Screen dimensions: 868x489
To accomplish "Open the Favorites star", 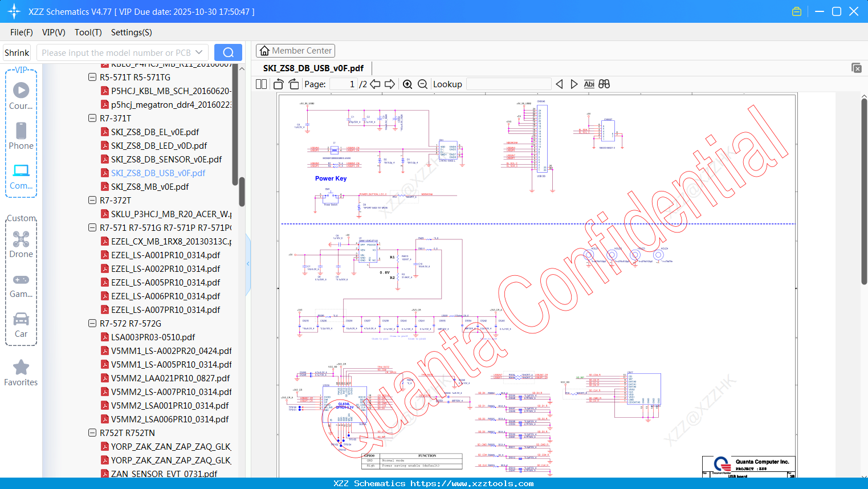I will point(21,373).
